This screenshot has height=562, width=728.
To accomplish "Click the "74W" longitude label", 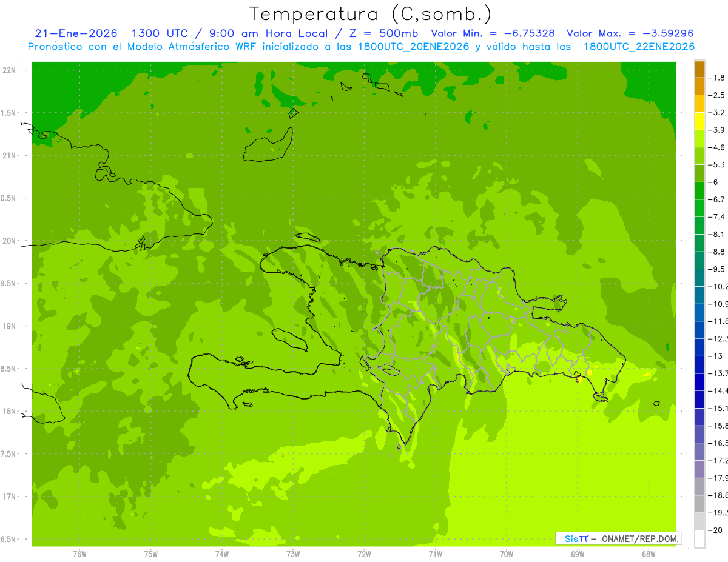I will coord(222,554).
